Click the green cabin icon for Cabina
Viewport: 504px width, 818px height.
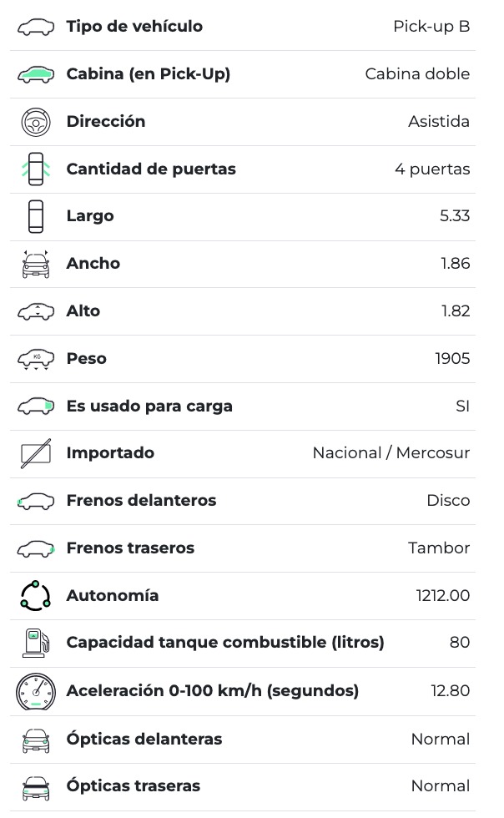click(x=36, y=74)
